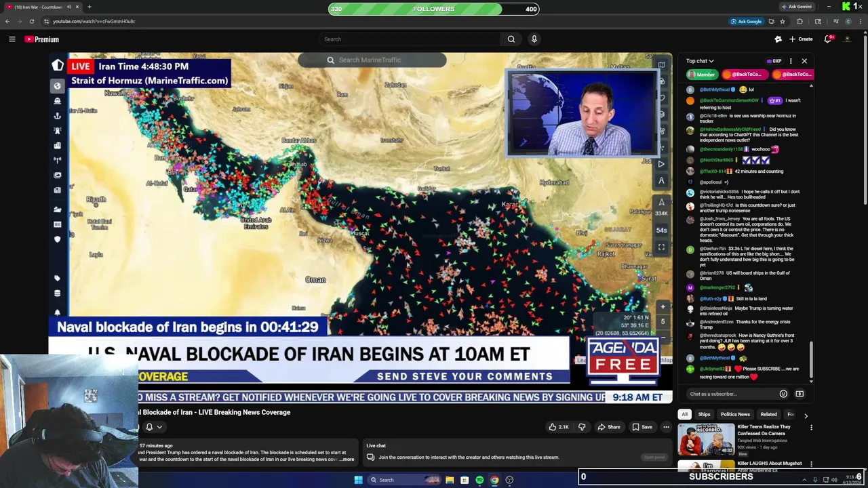Save the video to a playlist

(642, 427)
